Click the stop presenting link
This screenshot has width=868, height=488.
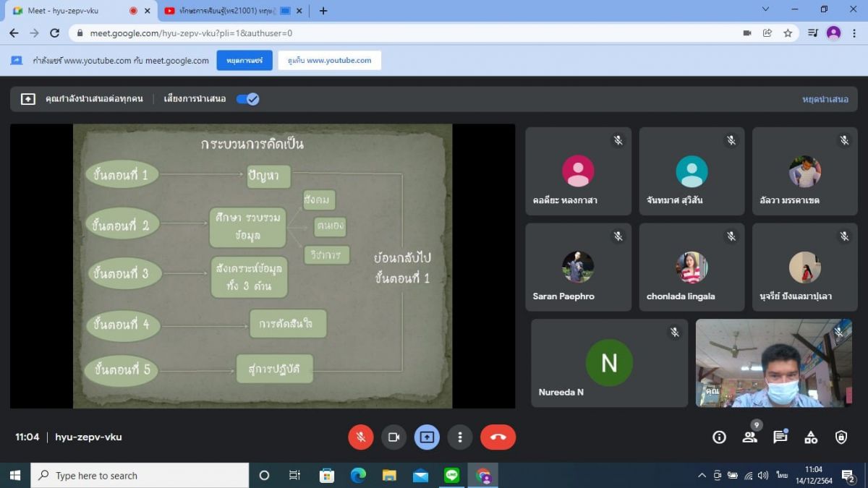[x=825, y=99]
